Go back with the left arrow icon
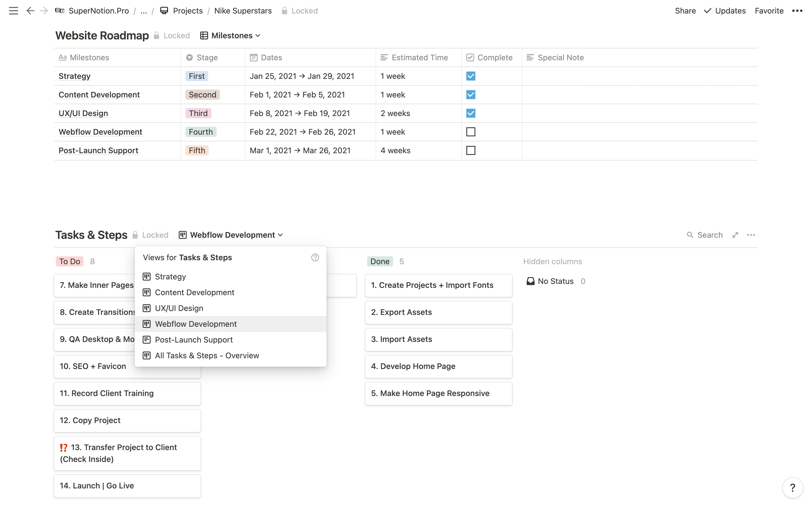Screen dimensions: 812x507 tap(30, 11)
